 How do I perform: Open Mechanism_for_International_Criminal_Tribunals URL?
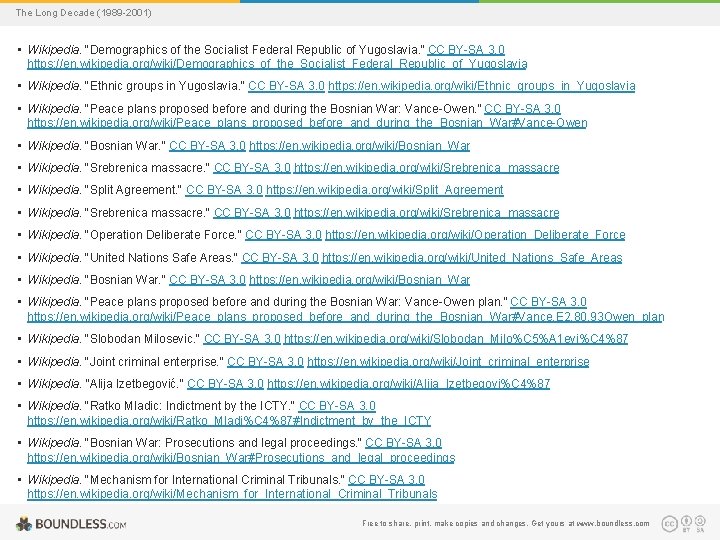pyautogui.click(x=232, y=494)
